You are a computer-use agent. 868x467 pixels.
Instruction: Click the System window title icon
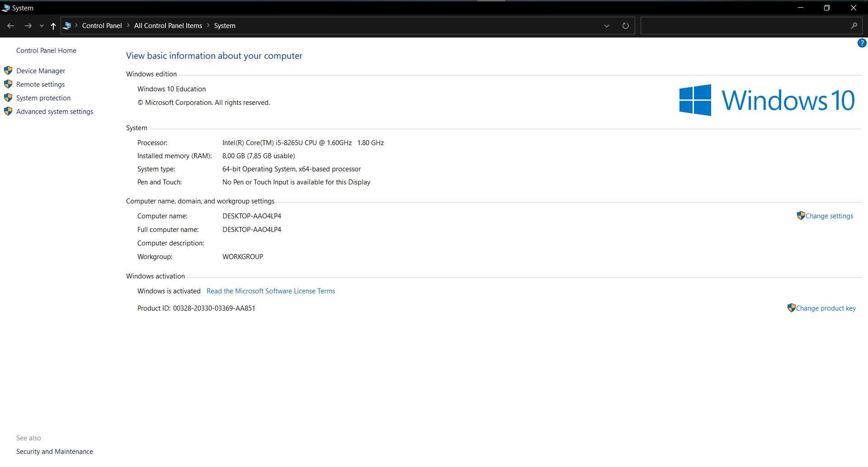pyautogui.click(x=6, y=8)
